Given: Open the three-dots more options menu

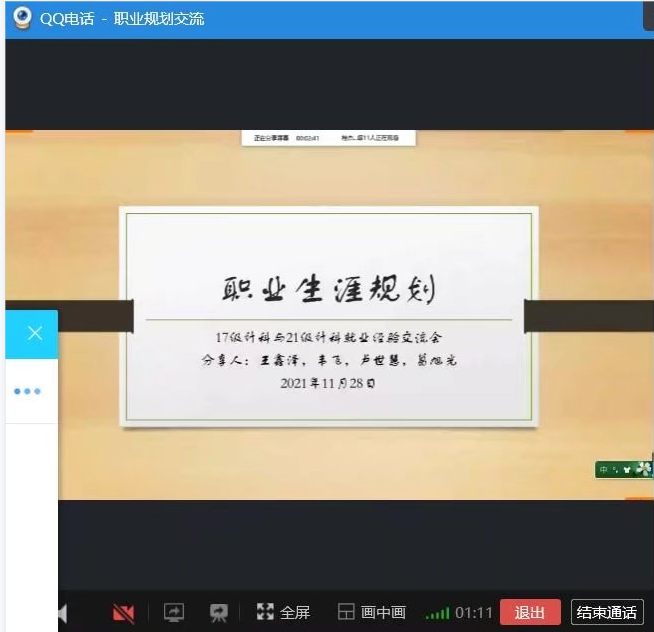Looking at the screenshot, I should pos(28,391).
